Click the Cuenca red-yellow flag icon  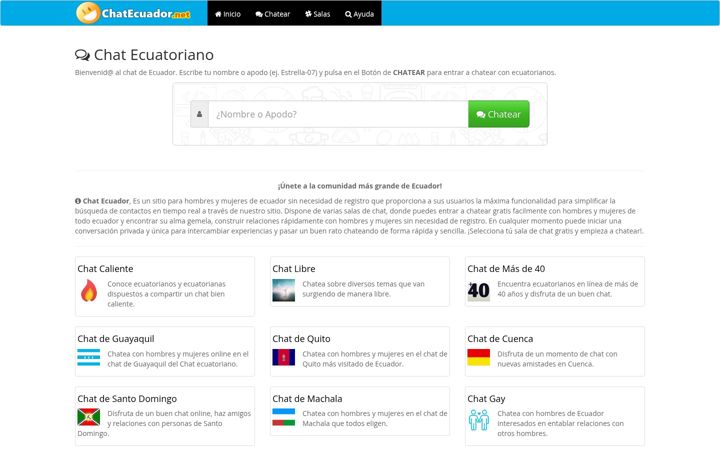point(478,357)
